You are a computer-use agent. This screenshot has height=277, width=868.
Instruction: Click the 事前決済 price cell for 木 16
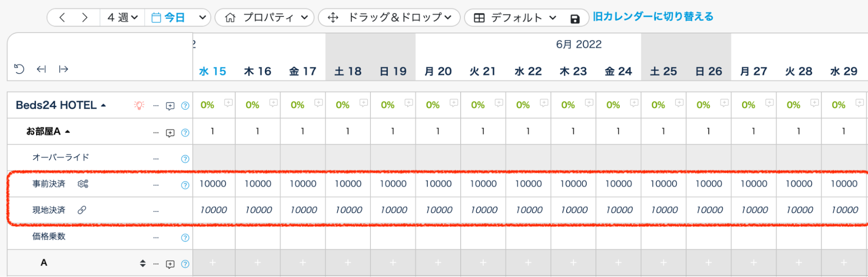[257, 184]
